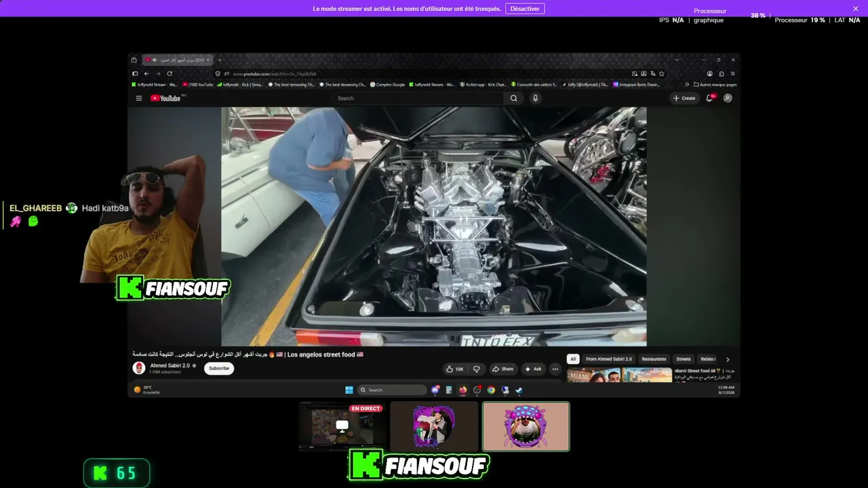Screen dimensions: 868x488
Task: Go back using the browser back arrow
Action: [146, 74]
